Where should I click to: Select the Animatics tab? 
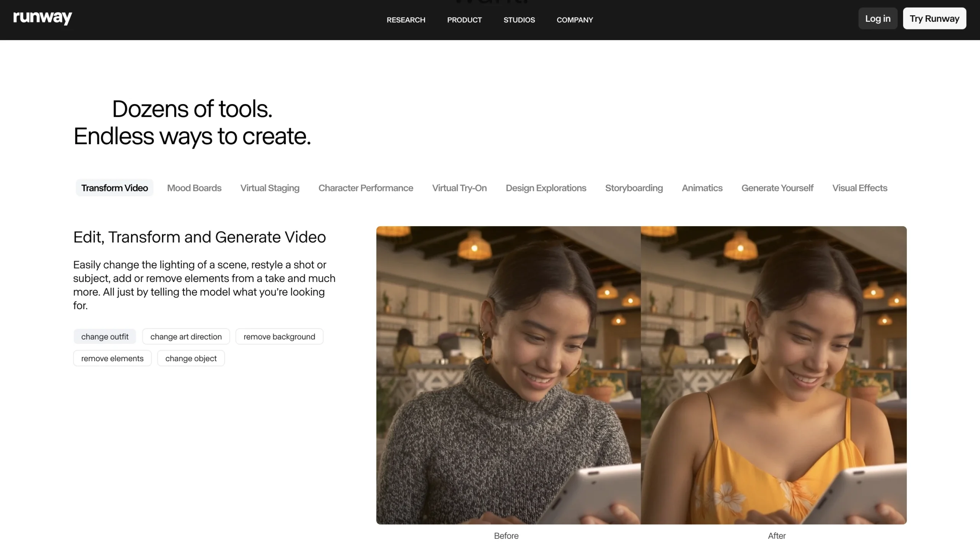[x=702, y=187]
